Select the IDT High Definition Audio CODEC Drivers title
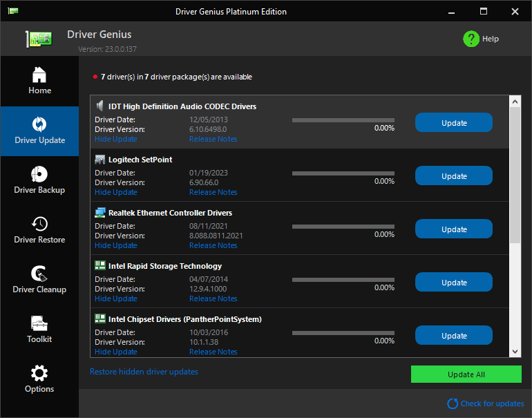This screenshot has width=532, height=418. pyautogui.click(x=182, y=106)
